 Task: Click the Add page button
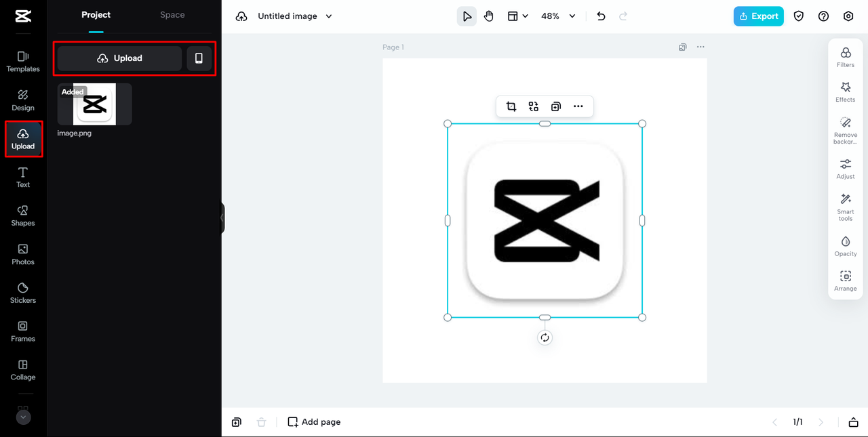coord(314,422)
